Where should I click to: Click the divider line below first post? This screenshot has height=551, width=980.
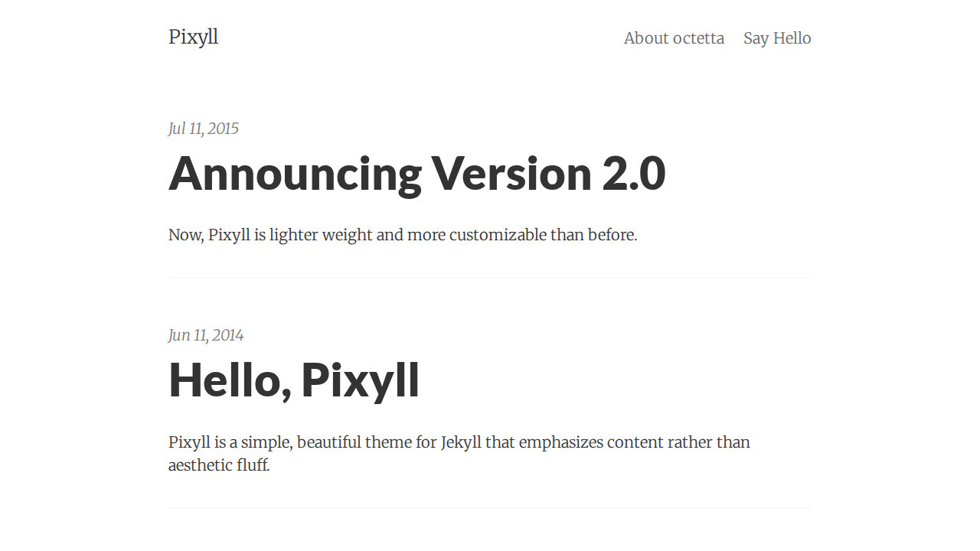(490, 277)
